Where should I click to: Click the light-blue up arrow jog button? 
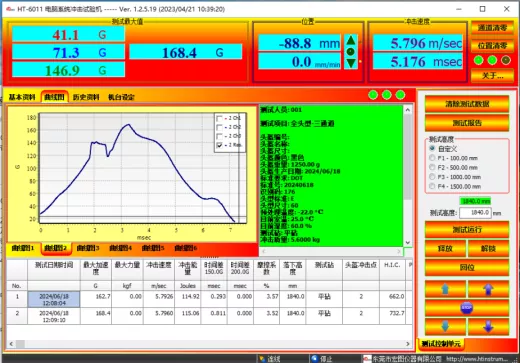click(x=445, y=289)
